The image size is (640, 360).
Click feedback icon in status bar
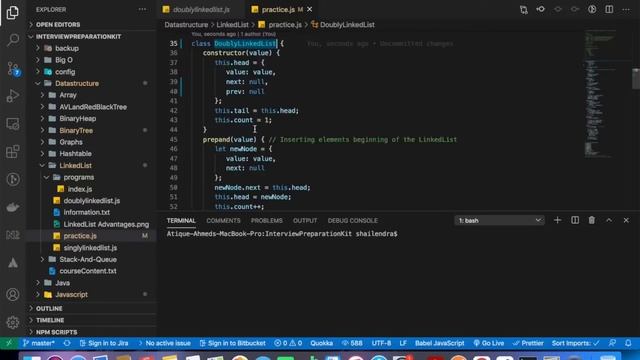[x=612, y=343]
